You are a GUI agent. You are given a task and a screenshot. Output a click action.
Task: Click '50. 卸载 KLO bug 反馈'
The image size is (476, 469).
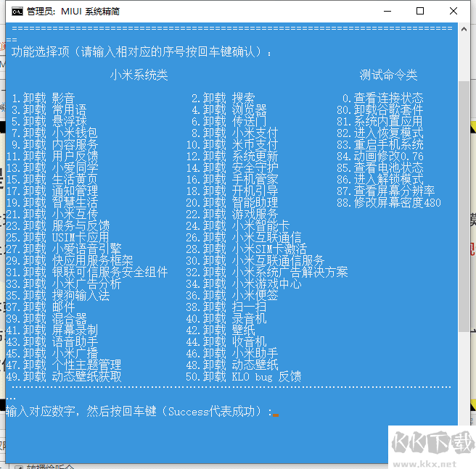click(x=244, y=376)
